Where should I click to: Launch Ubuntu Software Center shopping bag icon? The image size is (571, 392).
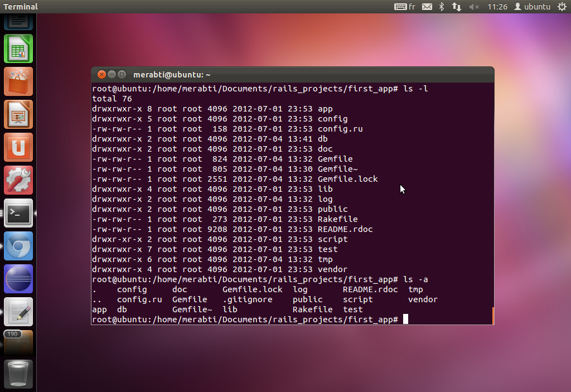tap(18, 81)
